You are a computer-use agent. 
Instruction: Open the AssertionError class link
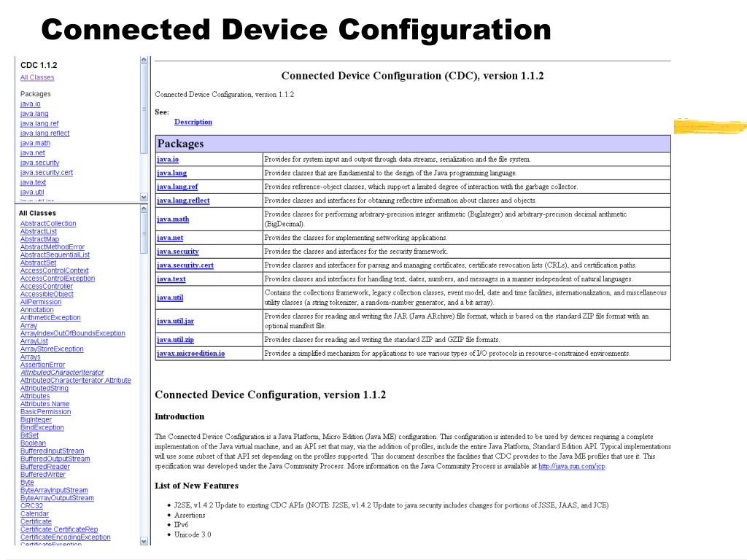click(43, 365)
